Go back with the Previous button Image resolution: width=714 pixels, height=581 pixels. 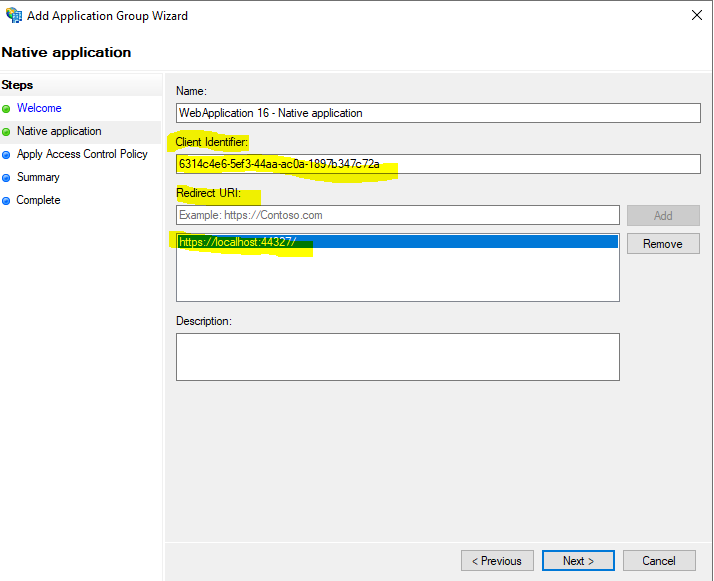tap(497, 561)
